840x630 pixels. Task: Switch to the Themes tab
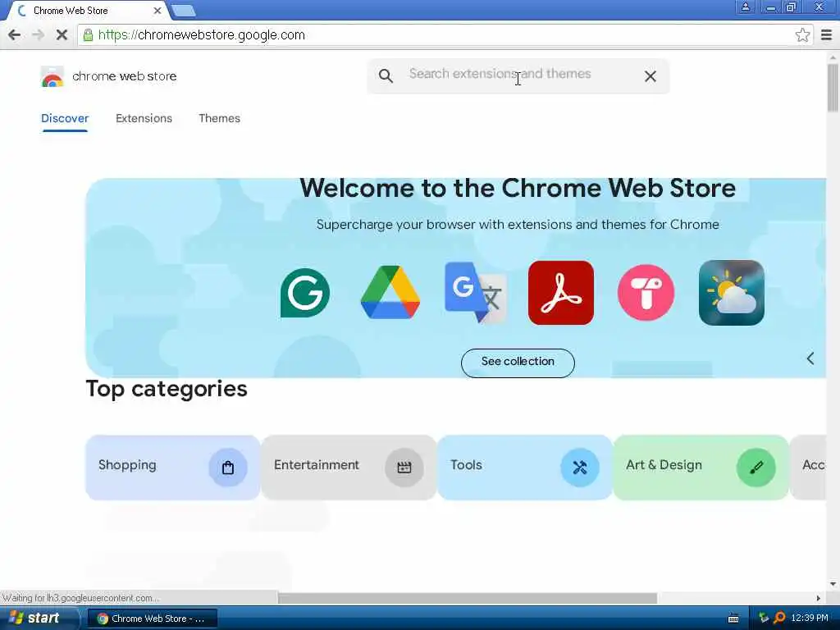(219, 118)
